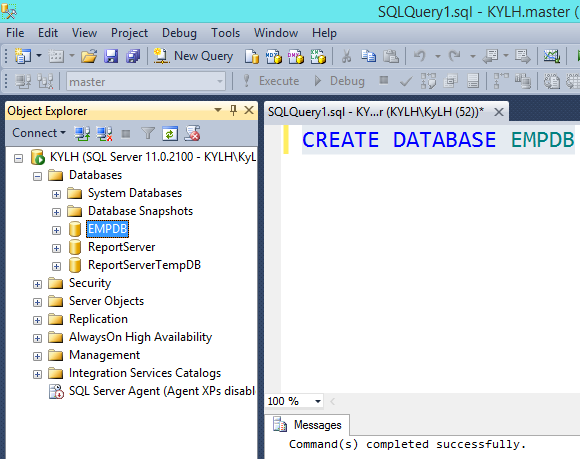This screenshot has height=459, width=580.
Task: Click the New Project toolbar icon
Action: point(23,56)
